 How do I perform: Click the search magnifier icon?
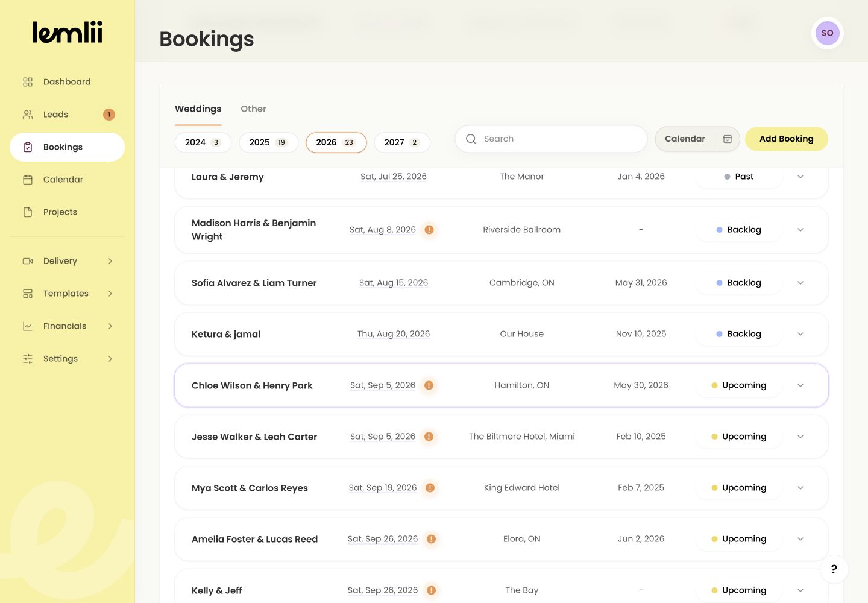click(x=471, y=139)
